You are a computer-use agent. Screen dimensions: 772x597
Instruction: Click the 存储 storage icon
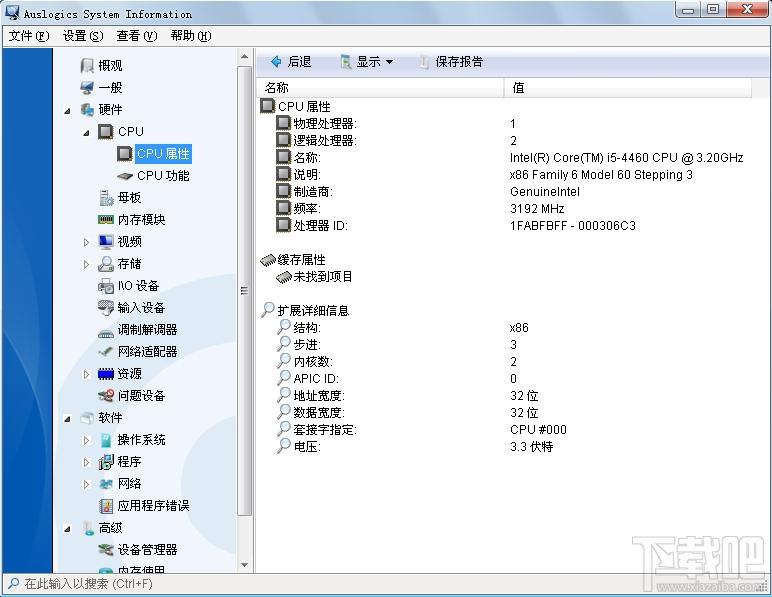pyautogui.click(x=106, y=264)
